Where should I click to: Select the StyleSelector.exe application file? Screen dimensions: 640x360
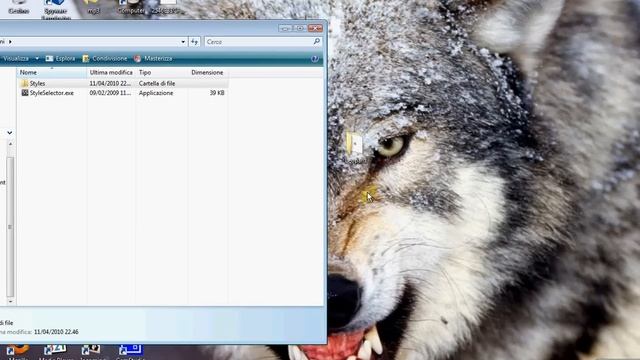(x=47, y=93)
